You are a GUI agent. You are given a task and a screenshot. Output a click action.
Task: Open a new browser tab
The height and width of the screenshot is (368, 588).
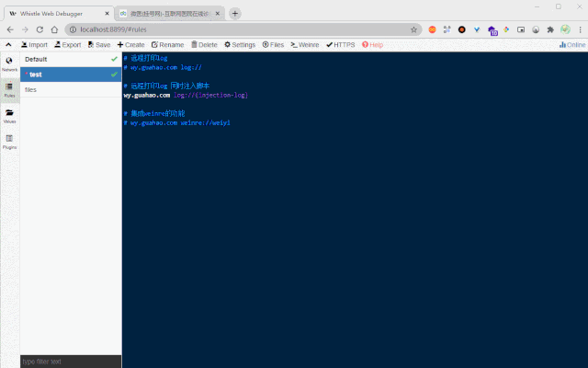pos(235,14)
